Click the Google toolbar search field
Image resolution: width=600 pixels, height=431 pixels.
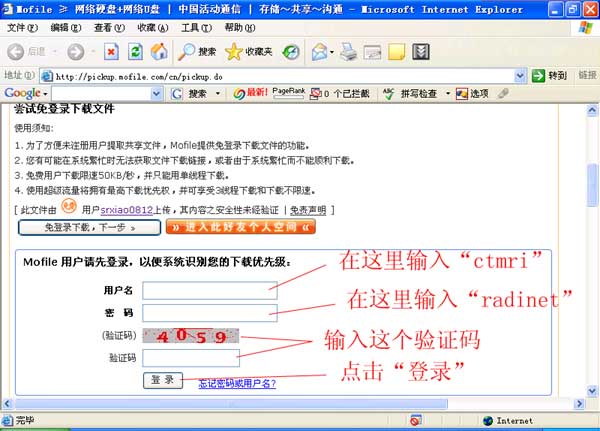[102, 93]
